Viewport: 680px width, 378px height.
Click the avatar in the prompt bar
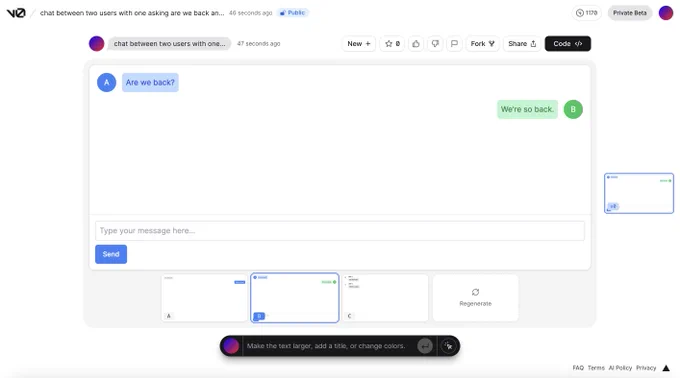(231, 346)
